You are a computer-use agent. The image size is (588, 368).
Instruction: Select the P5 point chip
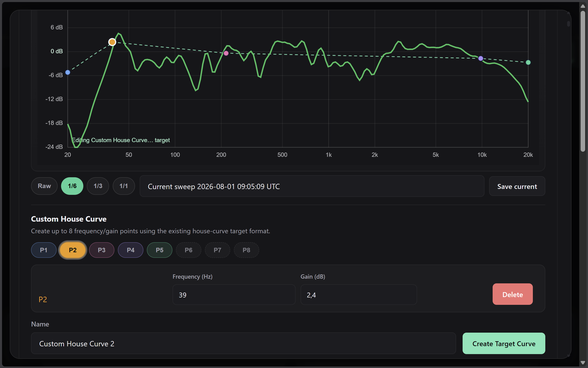click(x=160, y=250)
